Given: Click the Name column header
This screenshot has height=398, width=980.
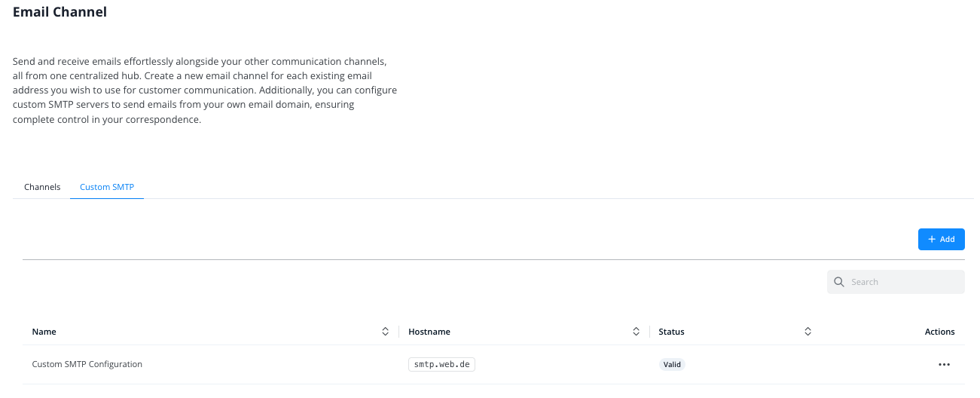Looking at the screenshot, I should [x=44, y=332].
